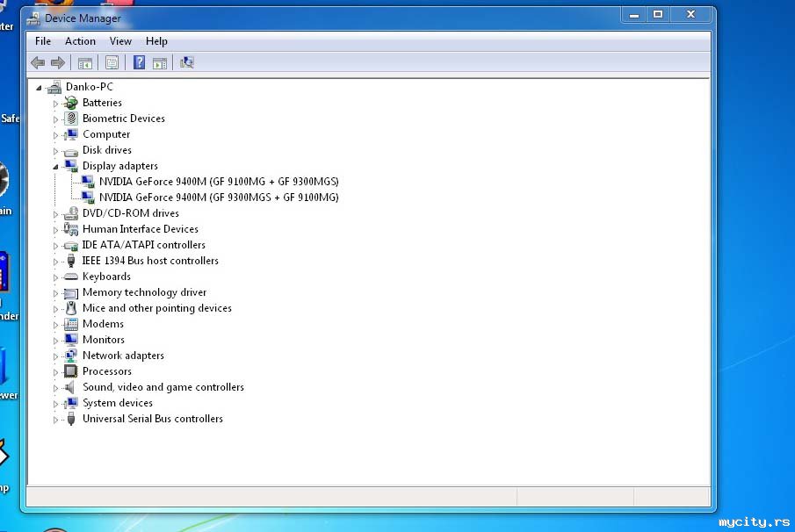Image resolution: width=795 pixels, height=532 pixels.
Task: Select the Display adapters label
Action: pyautogui.click(x=120, y=166)
